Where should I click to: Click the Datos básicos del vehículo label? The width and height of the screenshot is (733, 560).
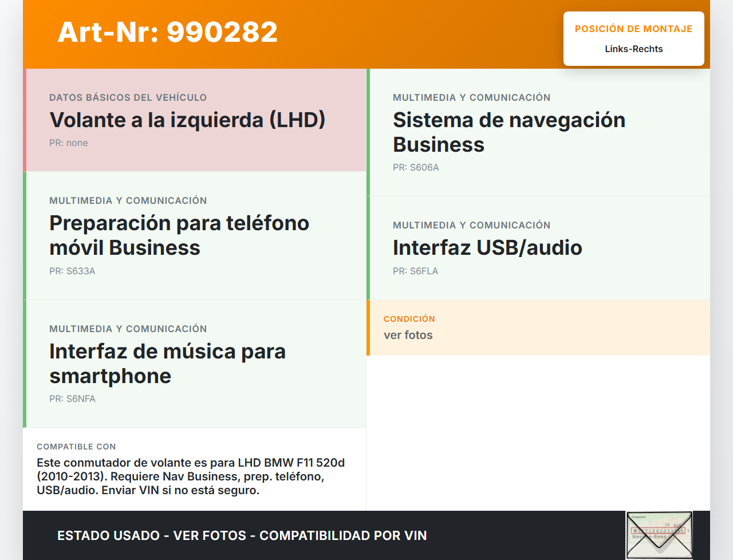point(128,98)
